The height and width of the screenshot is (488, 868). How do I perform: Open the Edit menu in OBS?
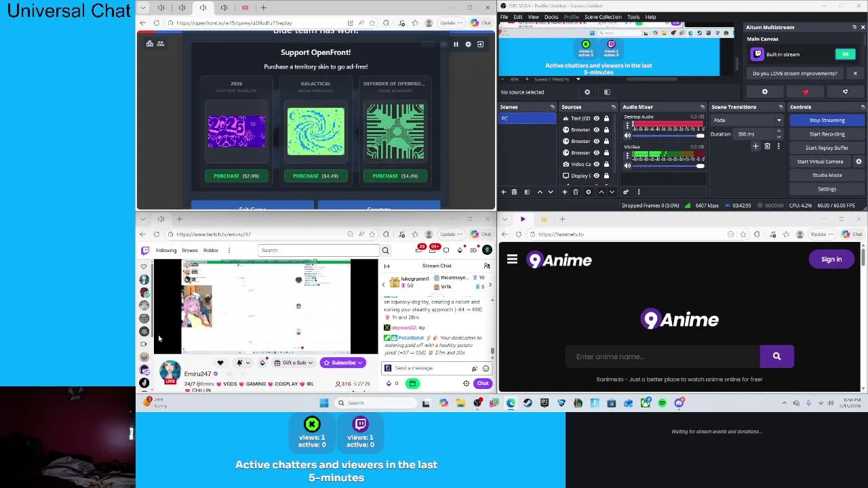(x=518, y=17)
